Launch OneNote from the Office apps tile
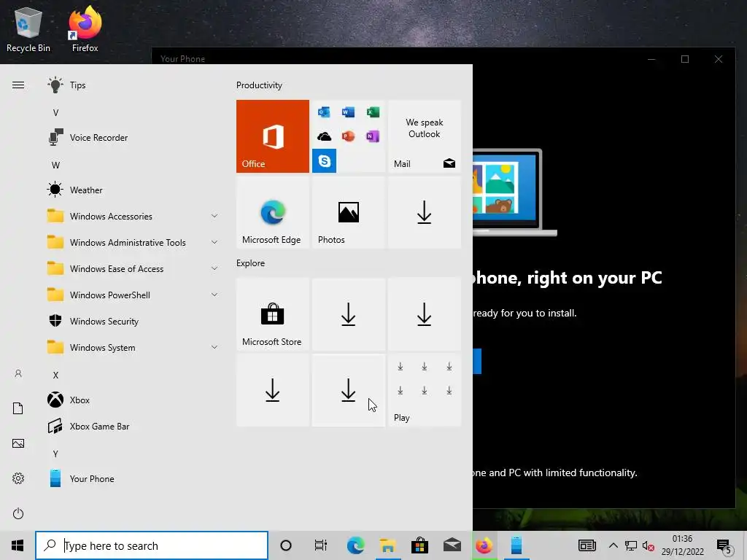747x560 pixels. point(373,136)
